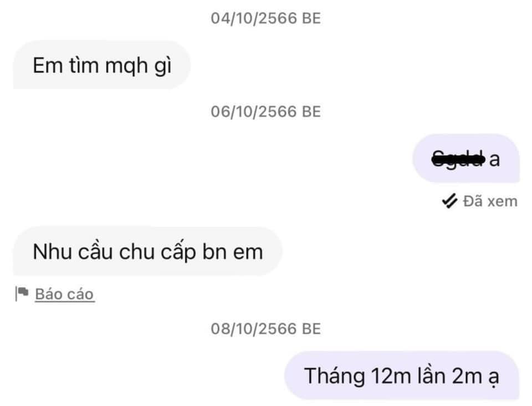Select the "Nhu cầu chu cấp bn em" message
The image size is (532, 406).
[x=147, y=252]
